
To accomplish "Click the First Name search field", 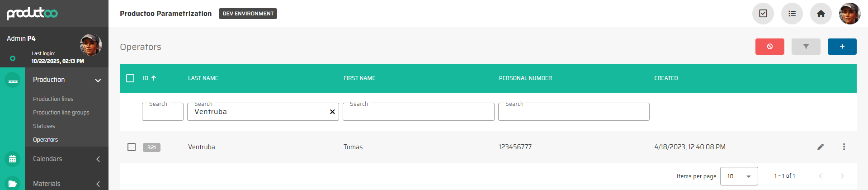I will (x=418, y=112).
